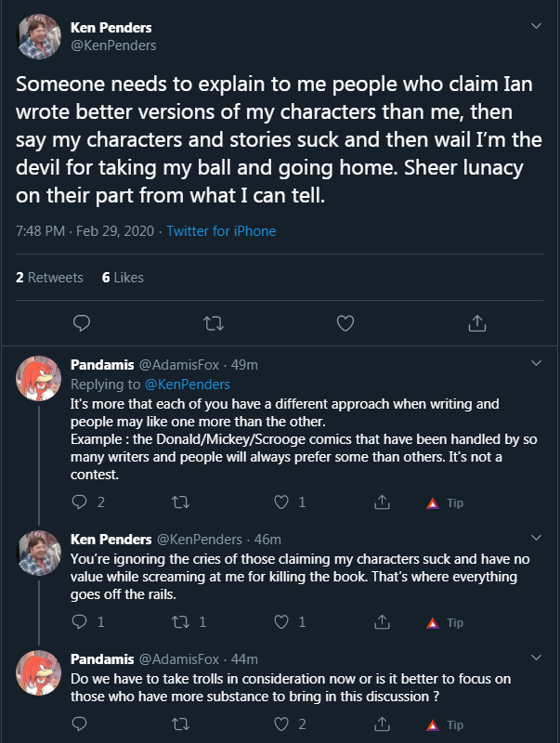Screen dimensions: 560x743
Task: Retweet the main Ken Penders tweet
Action: coord(214,323)
